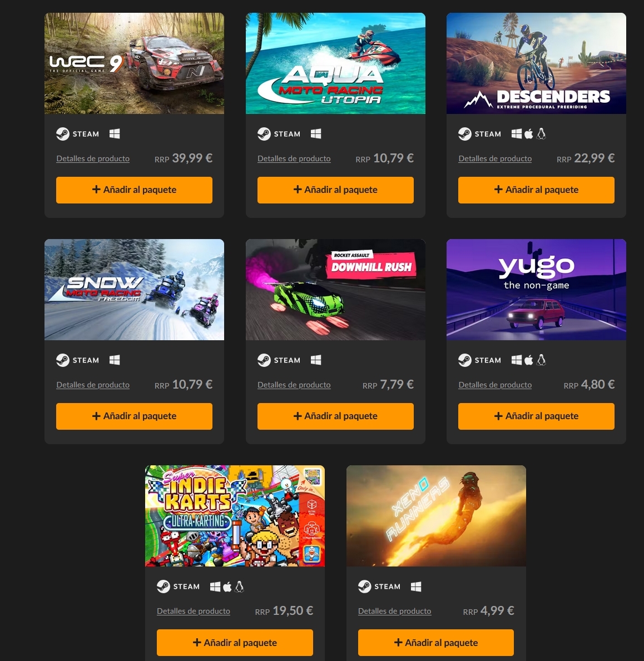644x661 pixels.
Task: Click the Super Indie Karts cover image
Action: 235,516
